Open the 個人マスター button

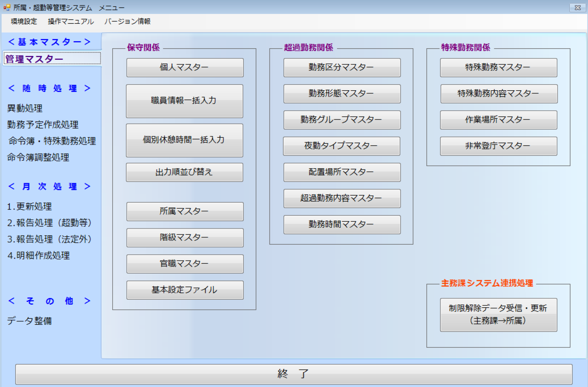pos(185,67)
